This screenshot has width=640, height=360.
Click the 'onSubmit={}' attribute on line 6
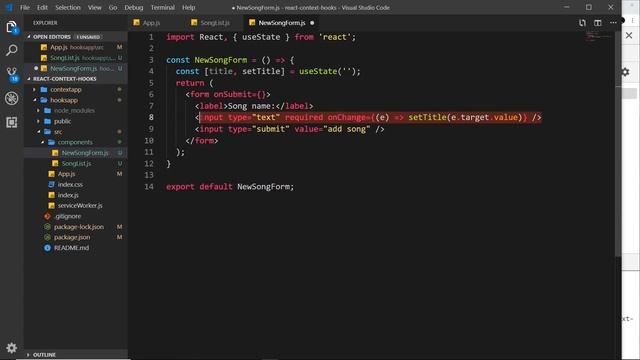tap(240, 95)
